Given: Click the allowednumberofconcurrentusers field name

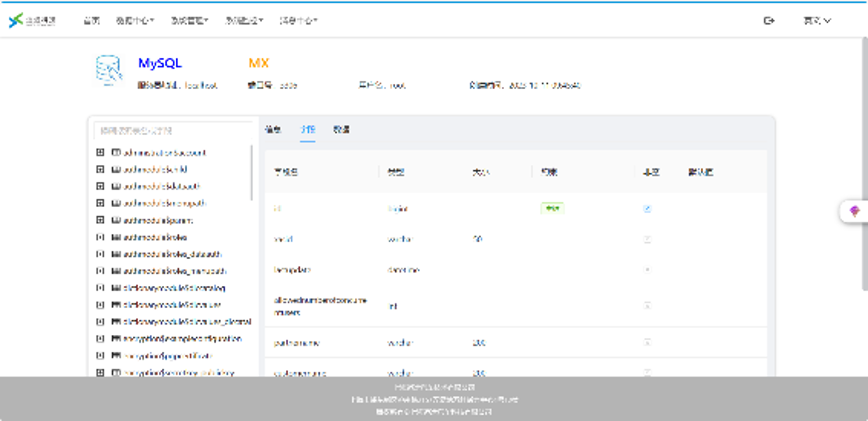Looking at the screenshot, I should (320, 306).
